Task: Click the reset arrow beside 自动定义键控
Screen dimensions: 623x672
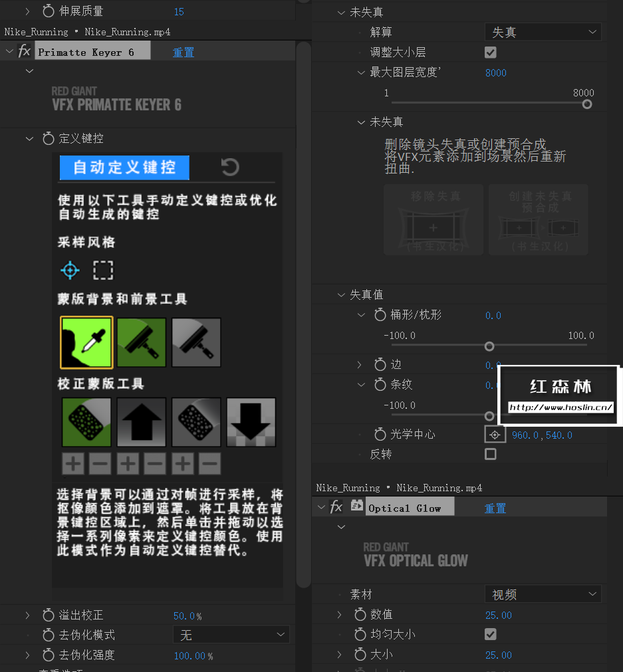Action: click(230, 167)
